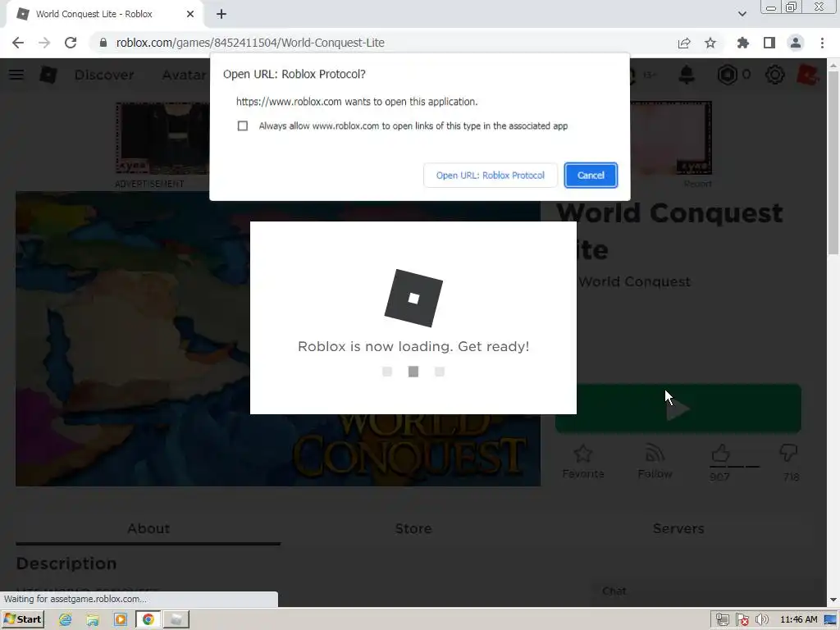The image size is (840, 630).
Task: Click the Action Center flag tray icon
Action: (x=742, y=620)
